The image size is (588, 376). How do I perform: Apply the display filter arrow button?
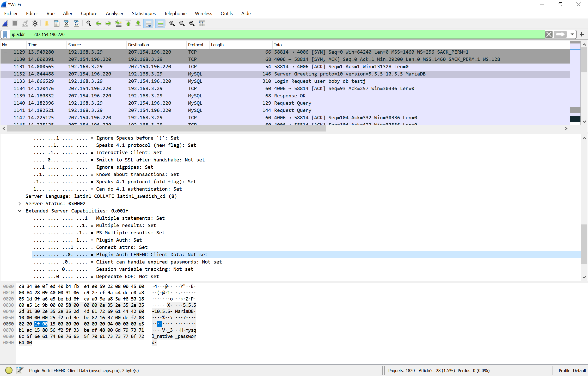pyautogui.click(x=560, y=34)
